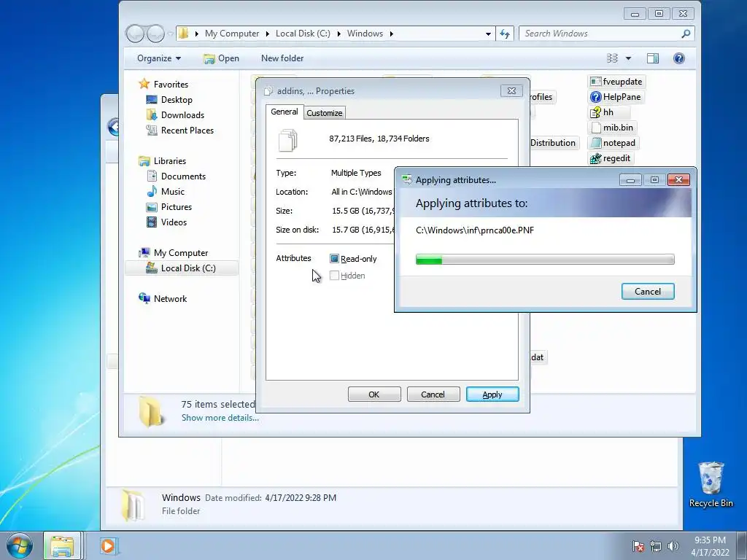The width and height of the screenshot is (747, 560).
Task: Cancel the Applying attributes operation
Action: click(x=648, y=292)
